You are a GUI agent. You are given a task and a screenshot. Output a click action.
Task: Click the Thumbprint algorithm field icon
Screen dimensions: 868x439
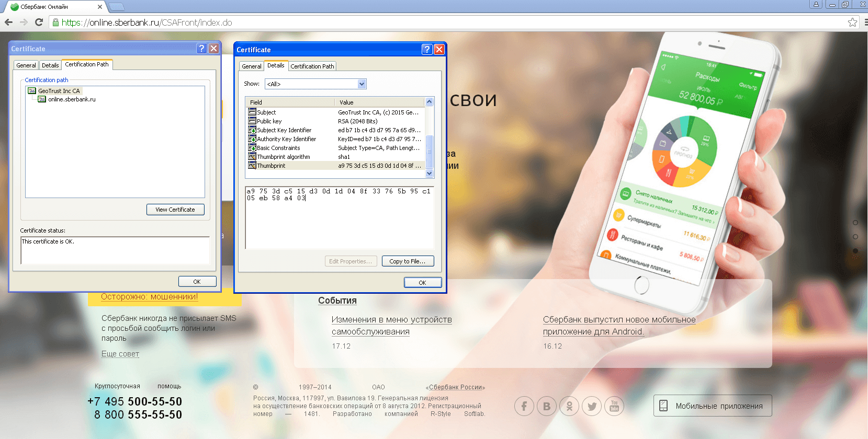click(252, 157)
